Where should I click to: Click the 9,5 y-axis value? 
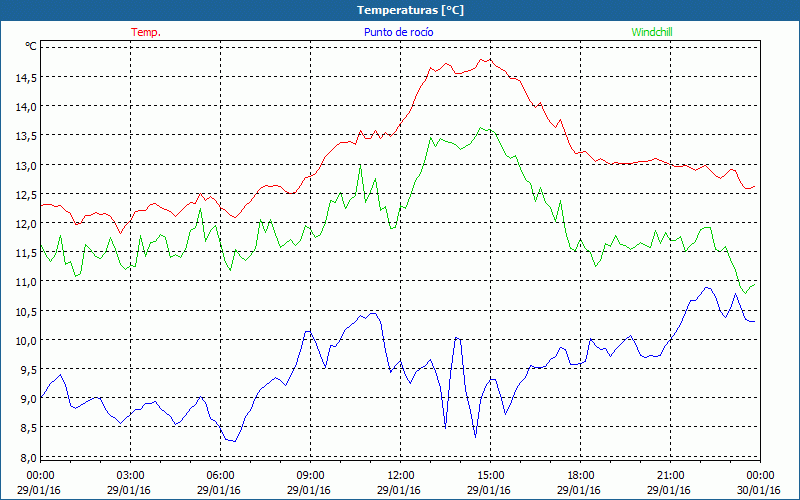29,369
